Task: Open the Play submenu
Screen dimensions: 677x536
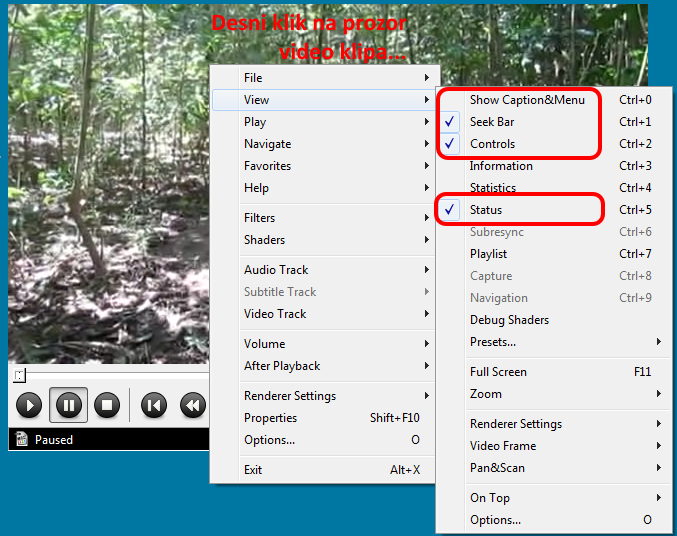Action: (x=324, y=122)
